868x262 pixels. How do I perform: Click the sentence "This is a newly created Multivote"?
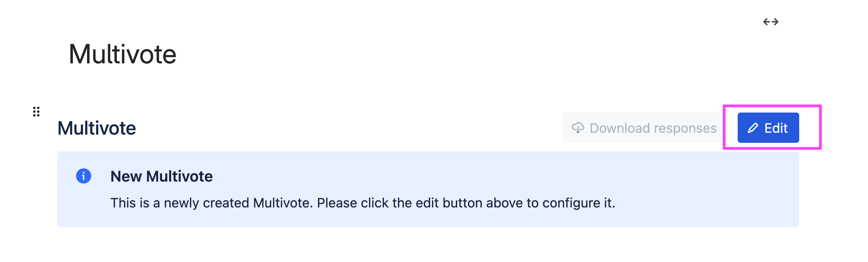212,203
